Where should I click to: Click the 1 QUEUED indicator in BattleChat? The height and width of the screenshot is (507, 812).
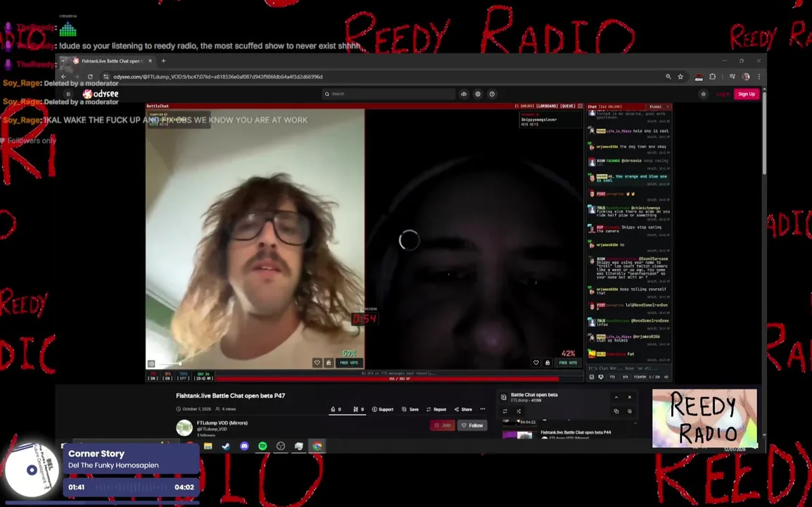pyautogui.click(x=524, y=106)
